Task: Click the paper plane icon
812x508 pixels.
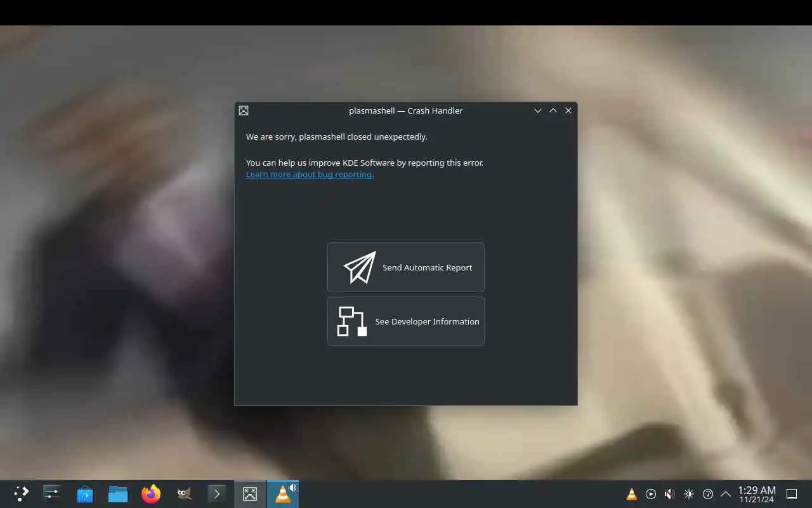Action: 360,267
